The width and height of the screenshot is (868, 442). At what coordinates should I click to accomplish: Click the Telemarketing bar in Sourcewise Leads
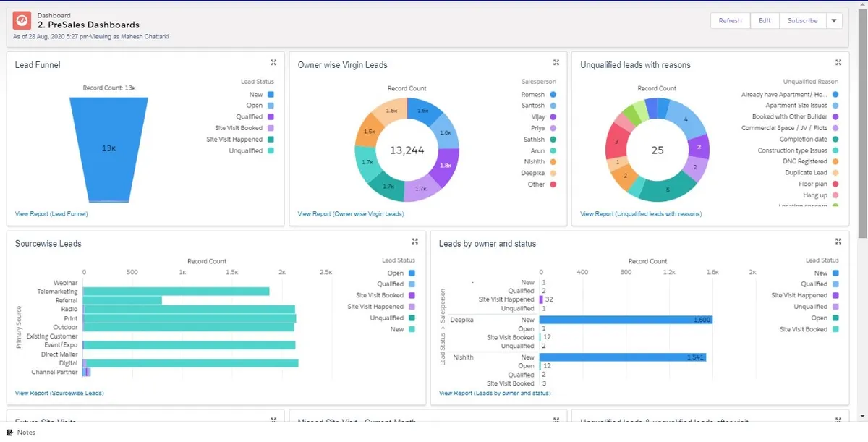[x=176, y=291]
